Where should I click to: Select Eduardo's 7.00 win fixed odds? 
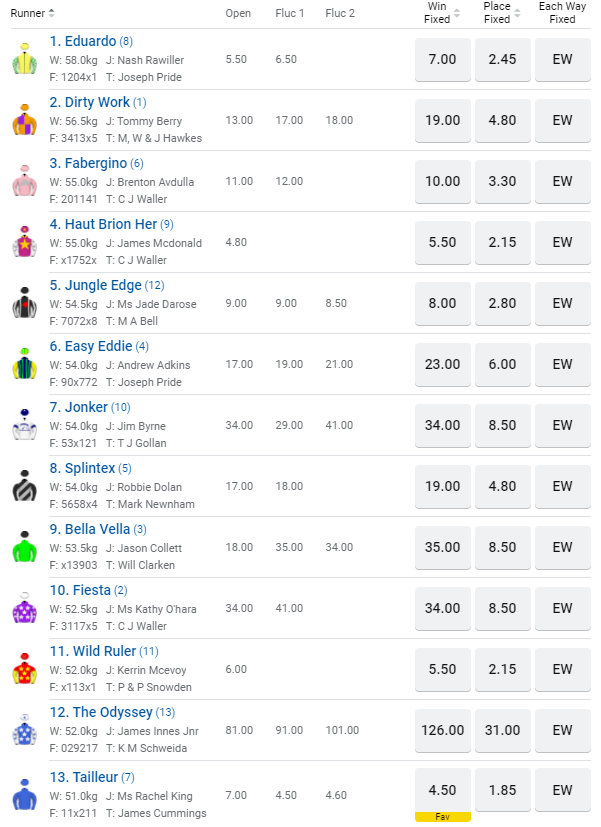click(x=442, y=60)
